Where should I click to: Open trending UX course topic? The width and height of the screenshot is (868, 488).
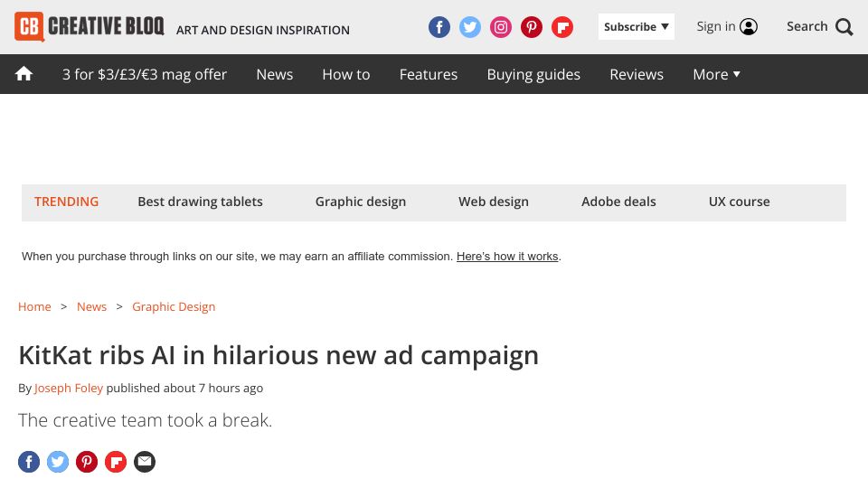click(739, 202)
